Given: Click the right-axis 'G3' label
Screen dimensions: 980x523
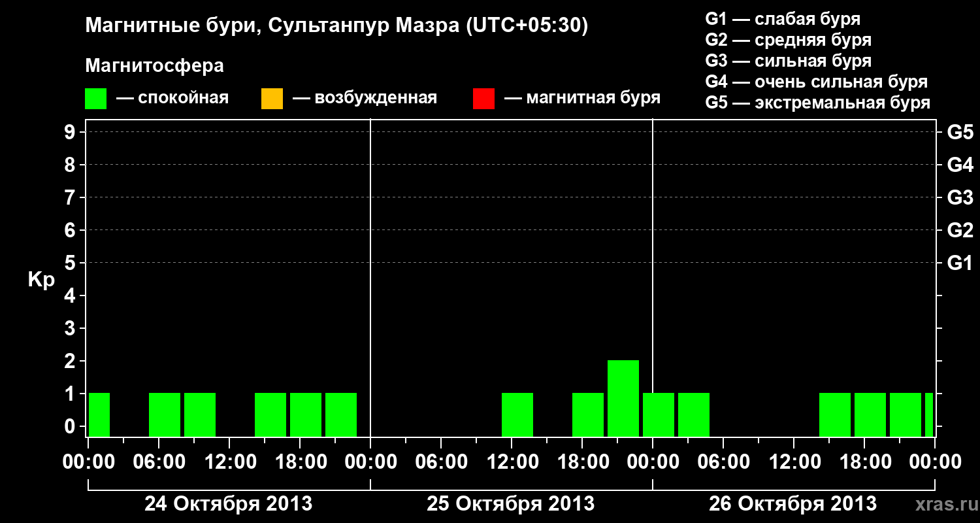Looking at the screenshot, I should [x=960, y=197].
